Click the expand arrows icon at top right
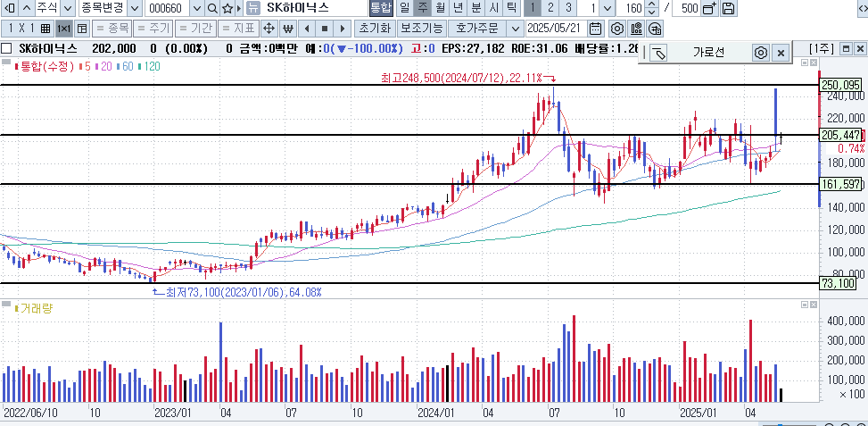Image resolution: width=868 pixels, height=426 pixels. (x=863, y=8)
